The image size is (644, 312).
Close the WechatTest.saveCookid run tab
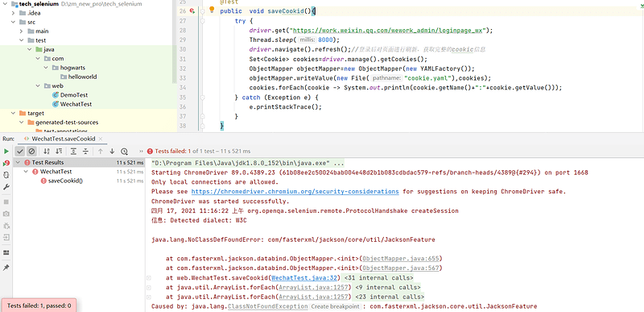tap(100, 139)
